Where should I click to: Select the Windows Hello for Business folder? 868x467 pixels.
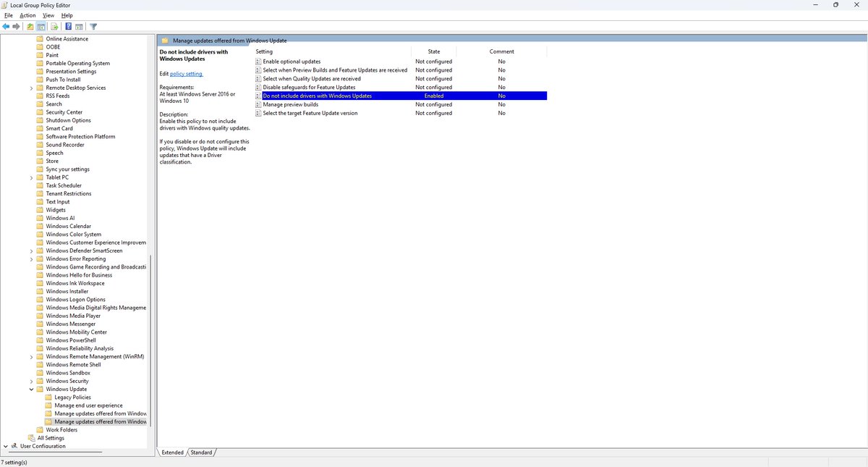click(79, 275)
